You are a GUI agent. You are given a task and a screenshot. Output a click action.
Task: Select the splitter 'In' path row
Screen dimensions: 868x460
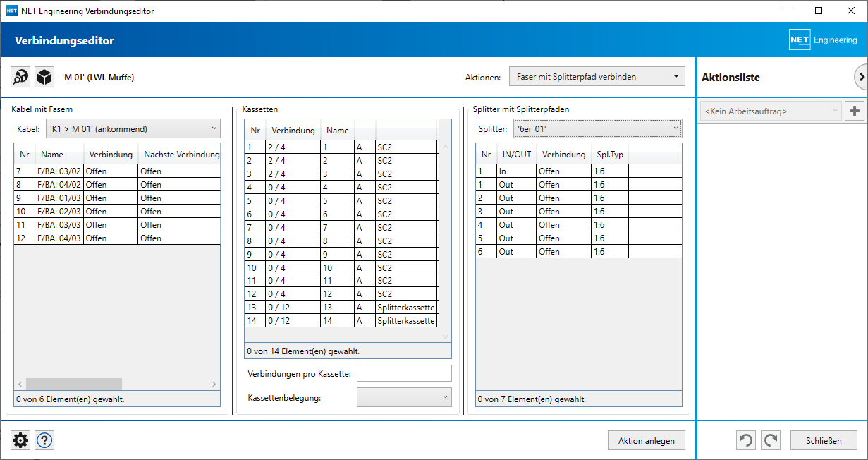tap(579, 171)
